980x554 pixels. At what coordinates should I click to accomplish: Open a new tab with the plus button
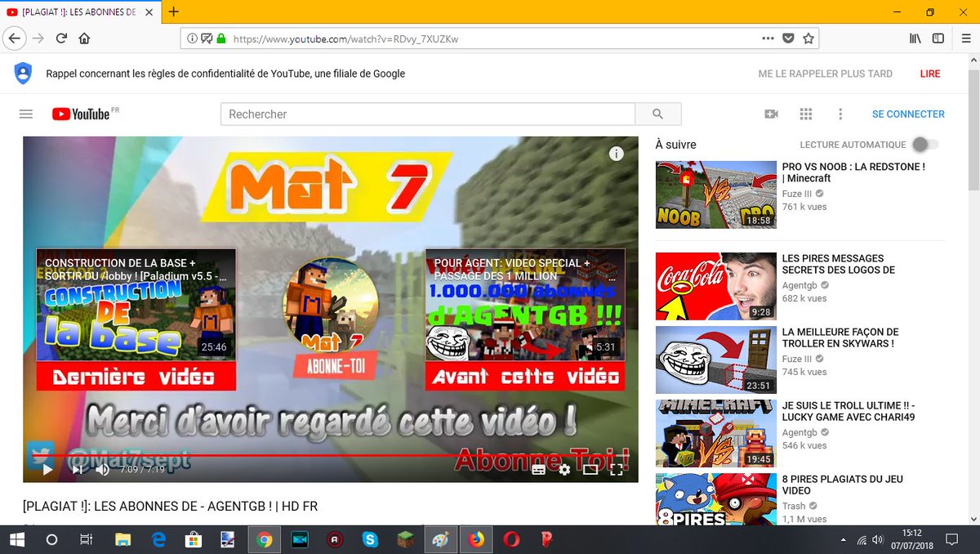coord(173,11)
